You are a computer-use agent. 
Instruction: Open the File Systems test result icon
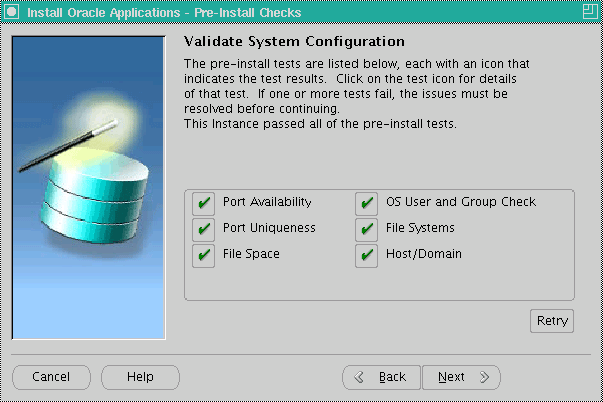coord(366,229)
